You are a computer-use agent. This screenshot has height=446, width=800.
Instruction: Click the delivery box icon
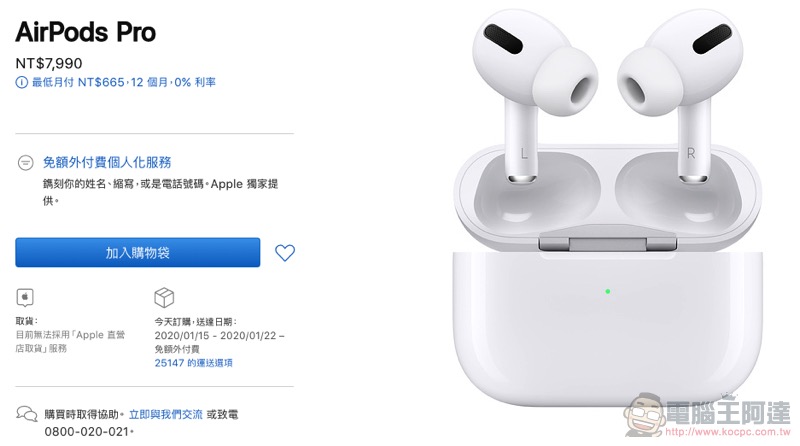click(164, 297)
